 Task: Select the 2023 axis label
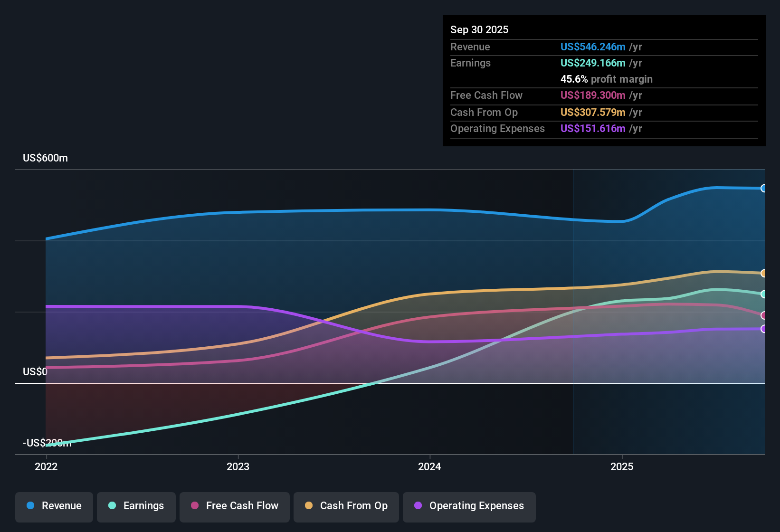[x=239, y=467]
